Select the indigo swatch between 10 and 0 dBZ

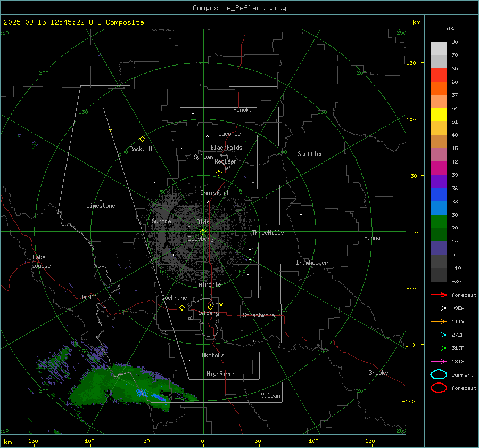click(x=439, y=248)
